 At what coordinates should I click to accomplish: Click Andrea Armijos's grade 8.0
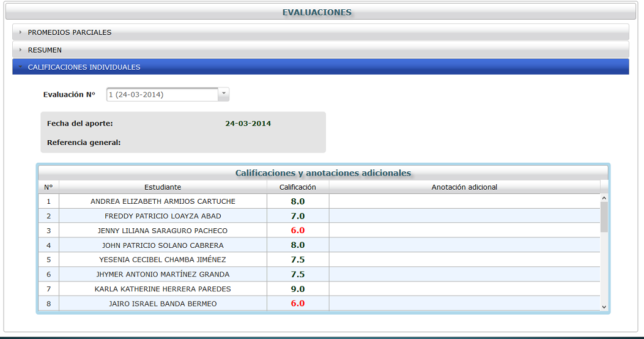tap(298, 201)
